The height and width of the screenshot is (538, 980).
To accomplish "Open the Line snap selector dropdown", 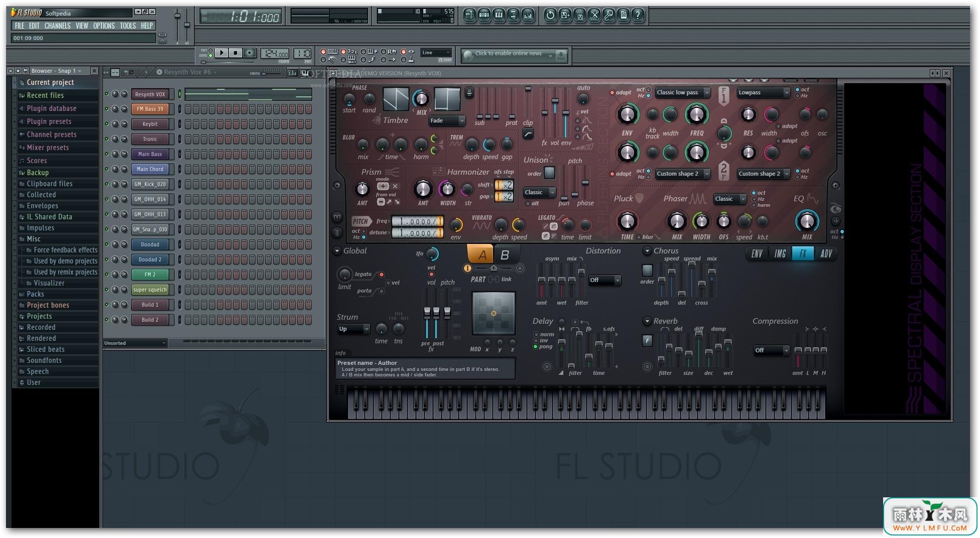I will [x=436, y=53].
